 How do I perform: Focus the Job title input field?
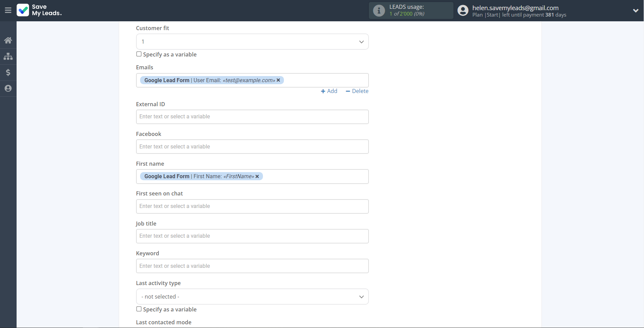click(252, 236)
